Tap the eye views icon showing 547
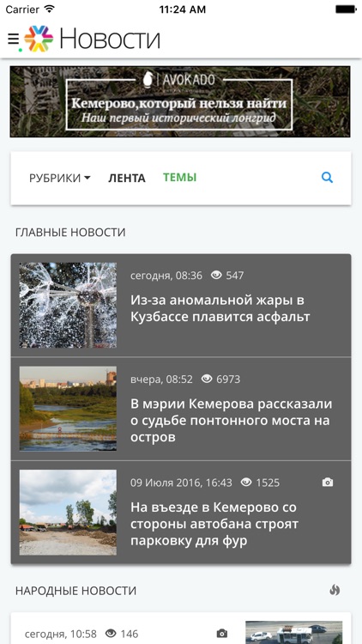362x644 pixels. [x=216, y=275]
